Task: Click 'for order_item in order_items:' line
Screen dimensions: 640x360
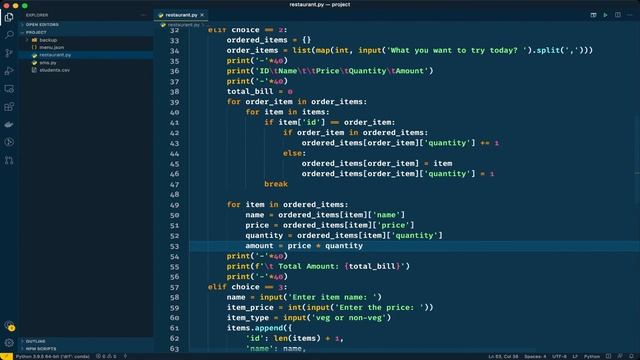Action: pyautogui.click(x=297, y=102)
